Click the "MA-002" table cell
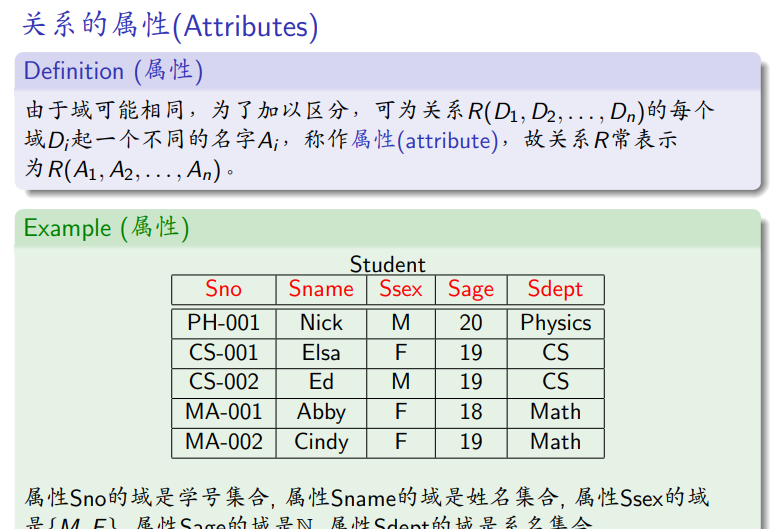Image resolution: width=782 pixels, height=529 pixels. coord(223,442)
